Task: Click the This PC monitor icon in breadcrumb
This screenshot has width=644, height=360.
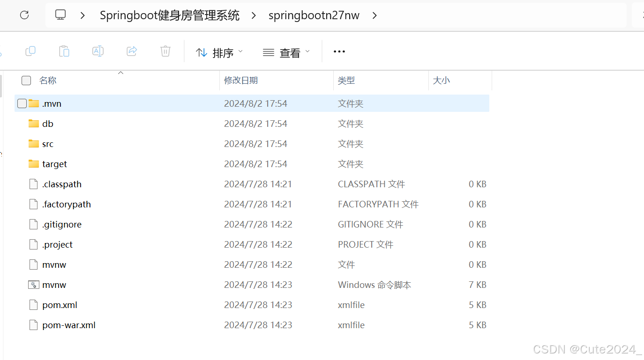Action: click(60, 15)
